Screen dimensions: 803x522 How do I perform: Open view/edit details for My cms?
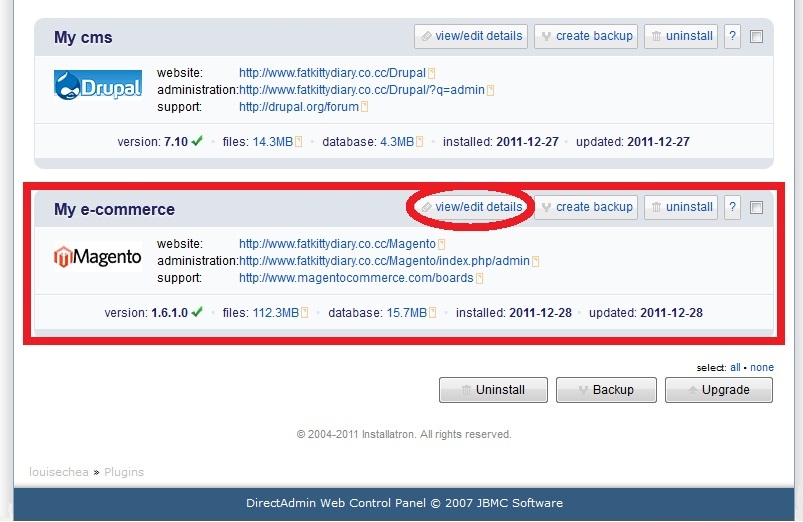(471, 36)
